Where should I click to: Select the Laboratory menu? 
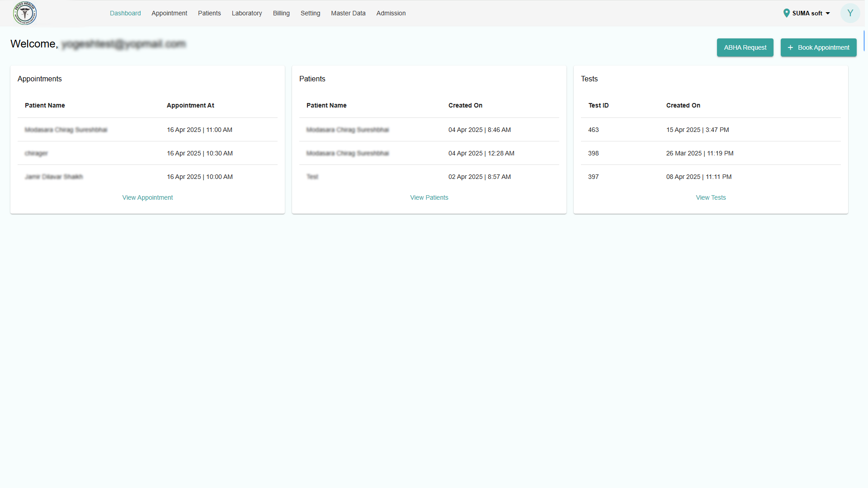(247, 13)
